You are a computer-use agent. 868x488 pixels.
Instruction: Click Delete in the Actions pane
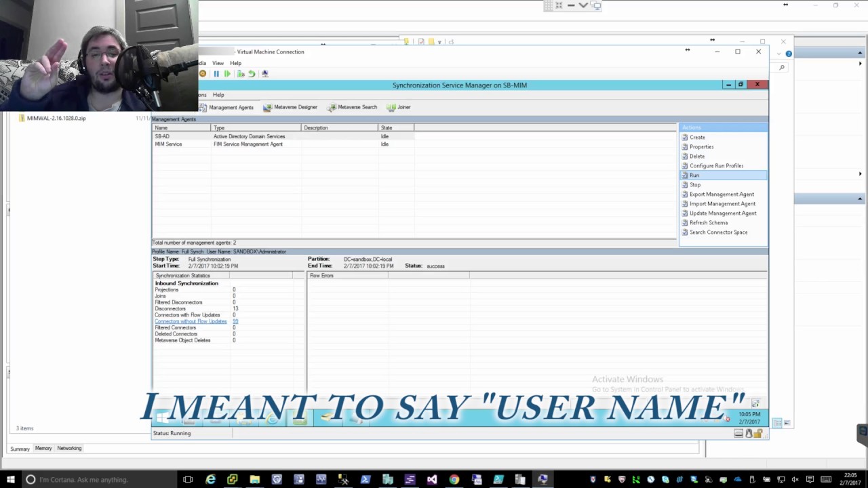tap(697, 157)
